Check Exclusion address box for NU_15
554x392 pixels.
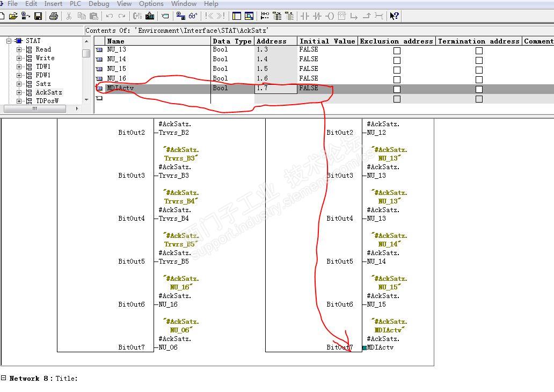397,70
